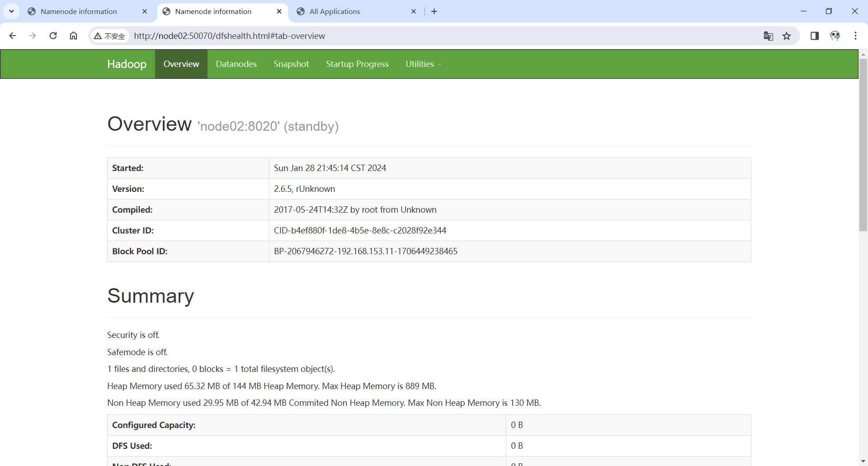
Task: Select the Cluster ID value
Action: (360, 230)
